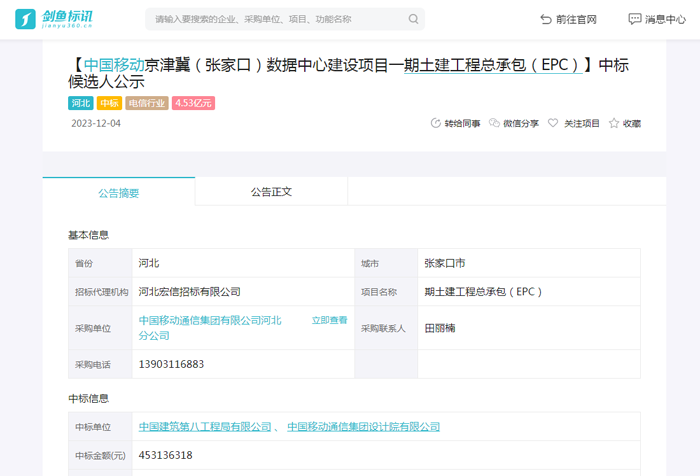
Task: Click the 4.53亿元 amount tag
Action: click(193, 103)
